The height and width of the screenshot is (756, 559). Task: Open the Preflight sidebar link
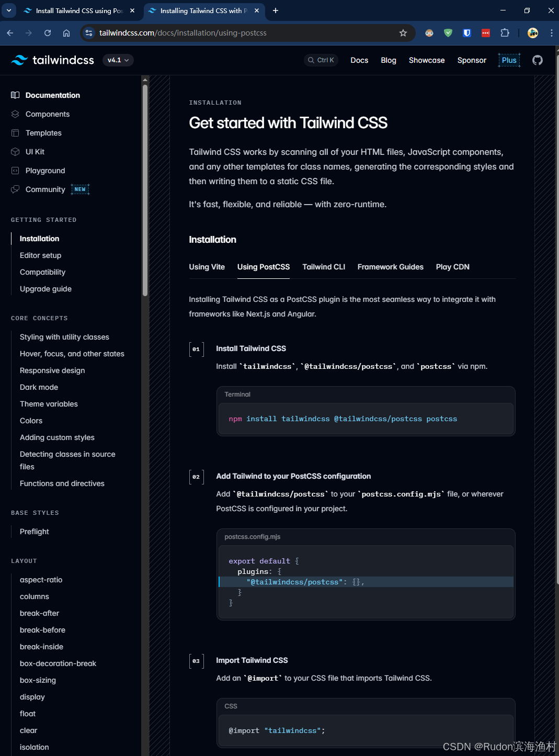pyautogui.click(x=35, y=532)
